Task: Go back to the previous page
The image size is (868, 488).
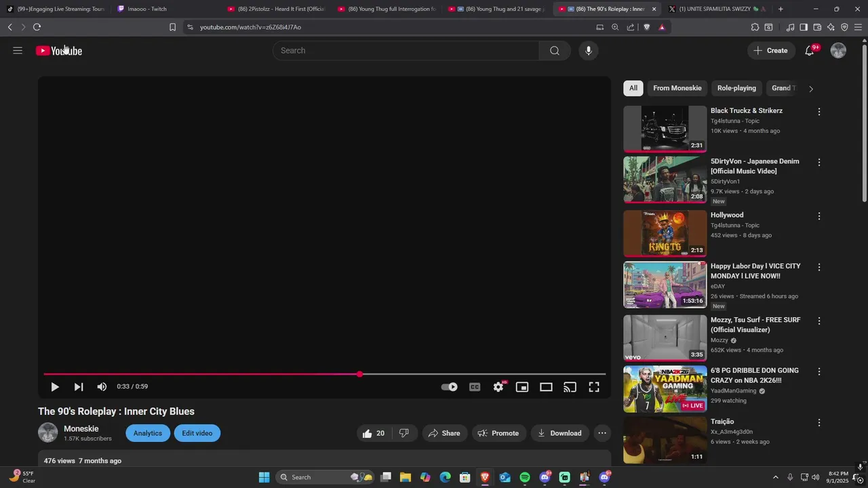Action: 9,27
